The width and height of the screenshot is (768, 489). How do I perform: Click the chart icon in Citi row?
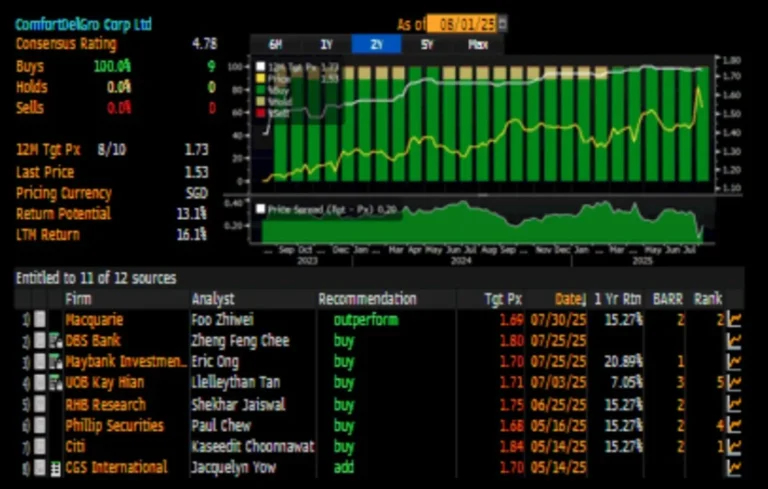734,446
